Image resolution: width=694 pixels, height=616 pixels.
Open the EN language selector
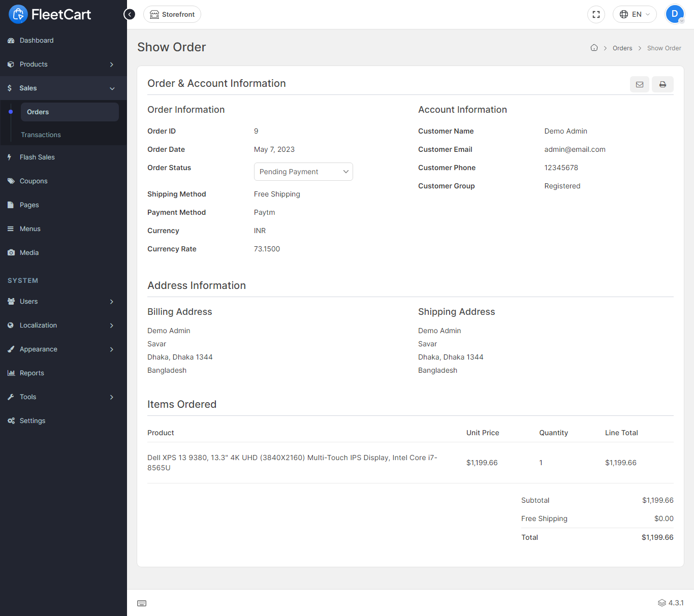click(x=635, y=14)
